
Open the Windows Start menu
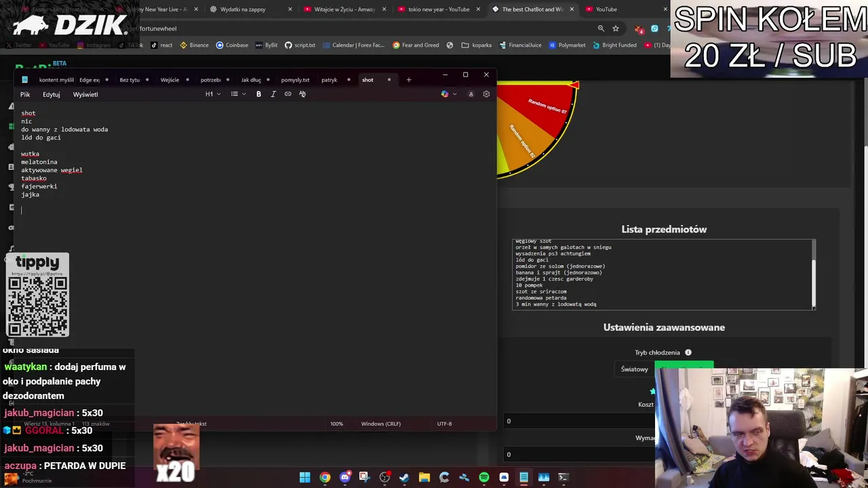tap(305, 477)
